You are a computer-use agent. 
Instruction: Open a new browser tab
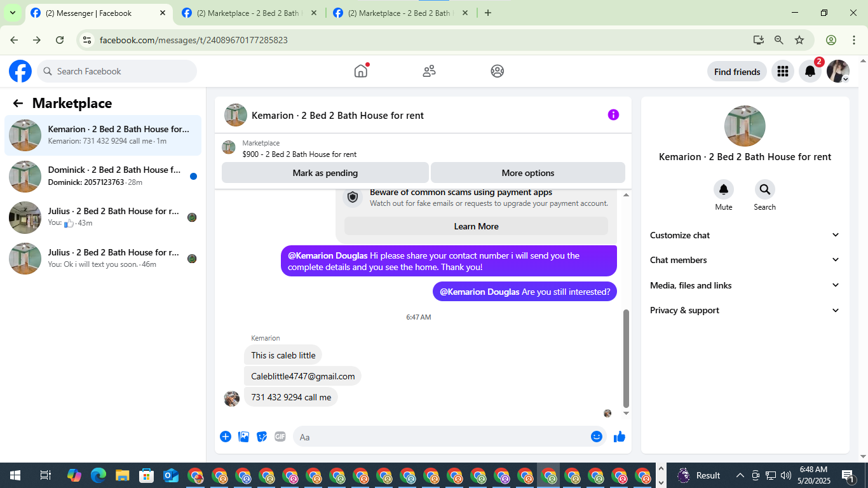point(488,13)
